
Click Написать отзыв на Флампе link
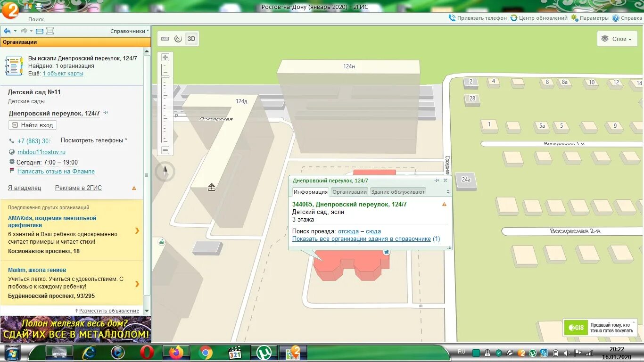click(x=56, y=172)
